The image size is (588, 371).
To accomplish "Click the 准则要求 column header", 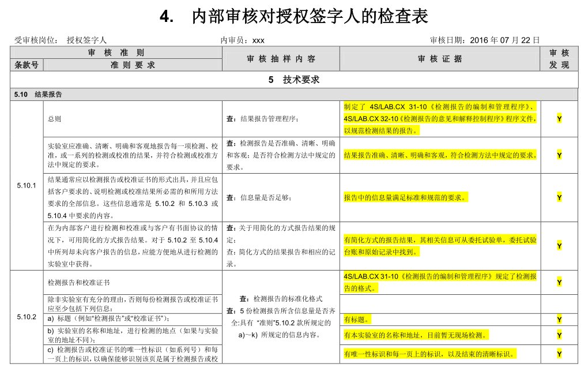I will click(133, 65).
